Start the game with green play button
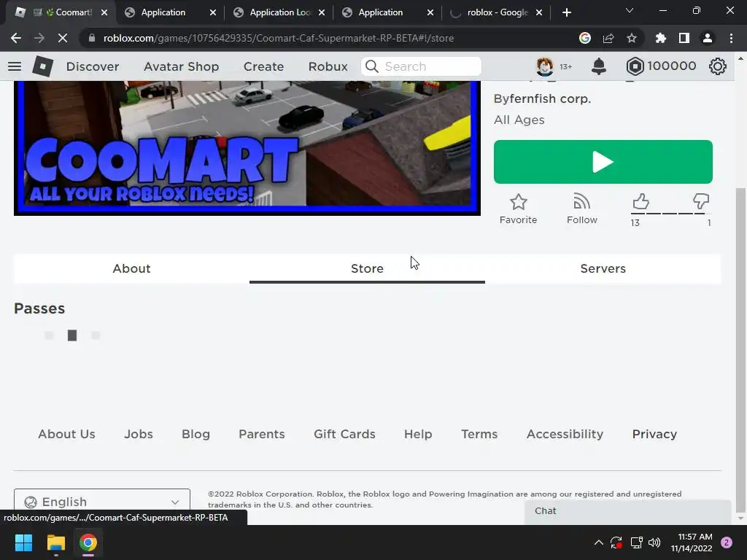 pyautogui.click(x=603, y=162)
